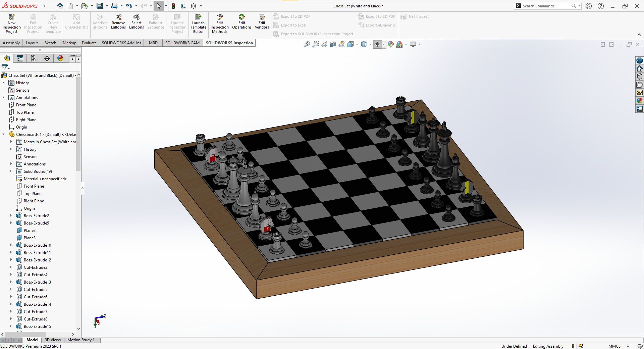Select Boss-Extrude14 feature
Image resolution: width=644 pixels, height=349 pixels.
pos(37,304)
